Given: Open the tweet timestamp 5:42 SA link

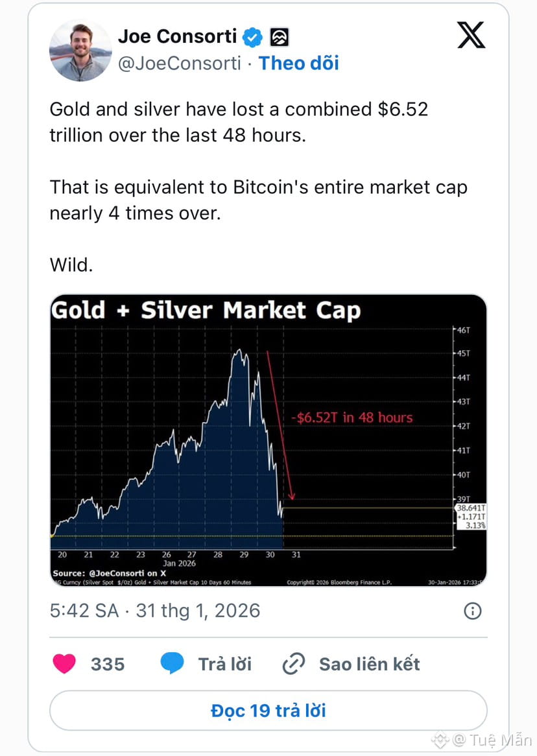Looking at the screenshot, I should point(155,611).
